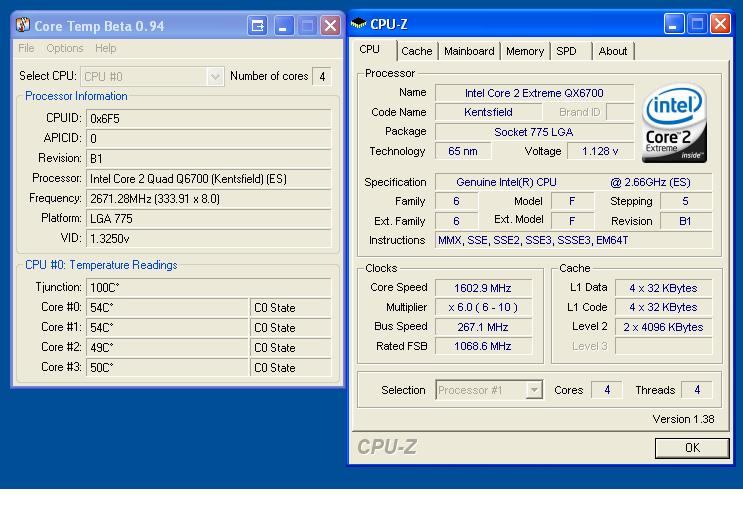743x512 pixels.
Task: Click the Tjunction value 100C
Action: click(x=208, y=287)
